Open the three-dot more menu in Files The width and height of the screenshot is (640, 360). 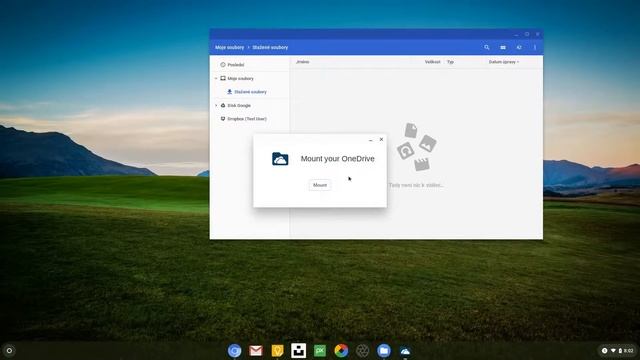535,47
